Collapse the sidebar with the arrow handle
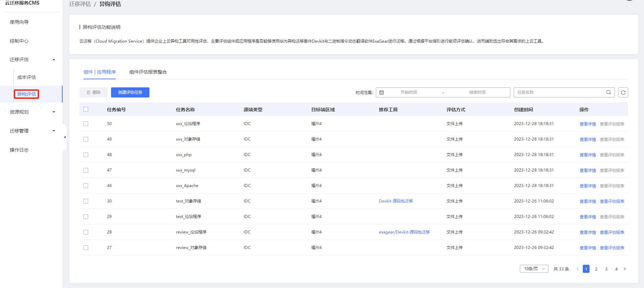644x288 pixels. coord(65,137)
